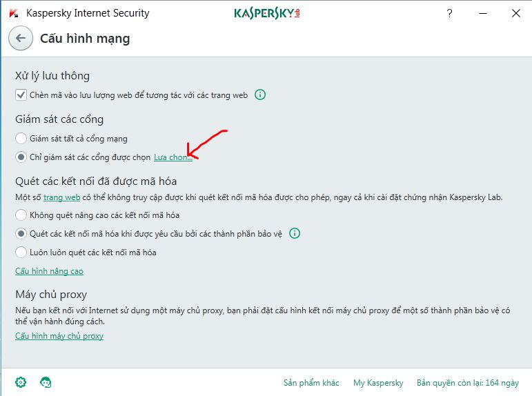The width and height of the screenshot is (532, 396).
Task: Open the support agent face icon
Action: 46,382
